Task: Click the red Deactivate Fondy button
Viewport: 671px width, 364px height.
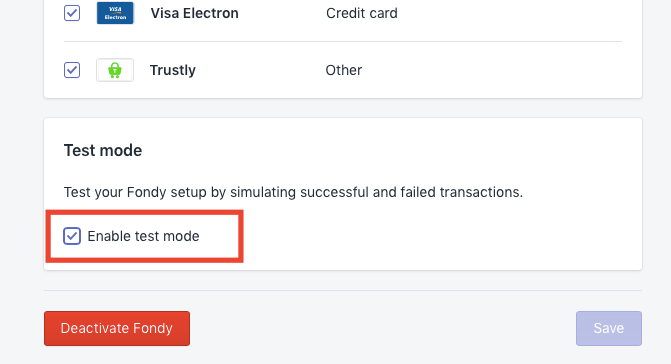Action: coord(117,328)
